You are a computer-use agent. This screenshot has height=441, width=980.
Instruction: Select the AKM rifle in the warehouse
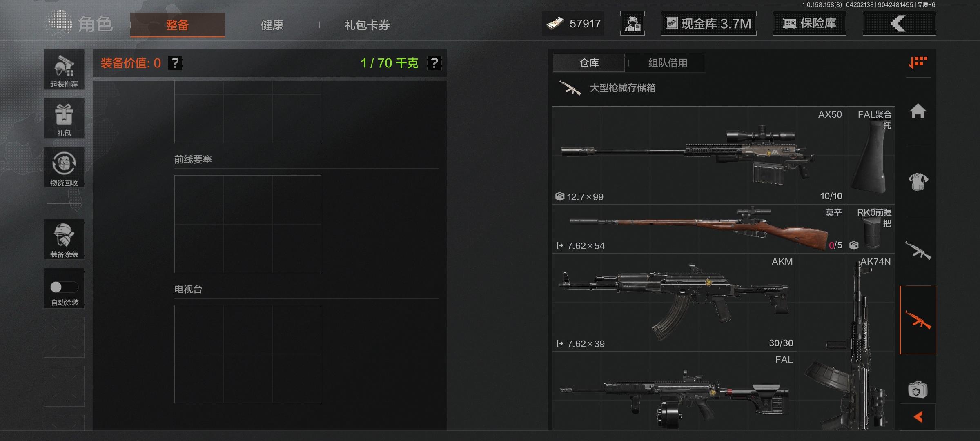[x=675, y=302]
